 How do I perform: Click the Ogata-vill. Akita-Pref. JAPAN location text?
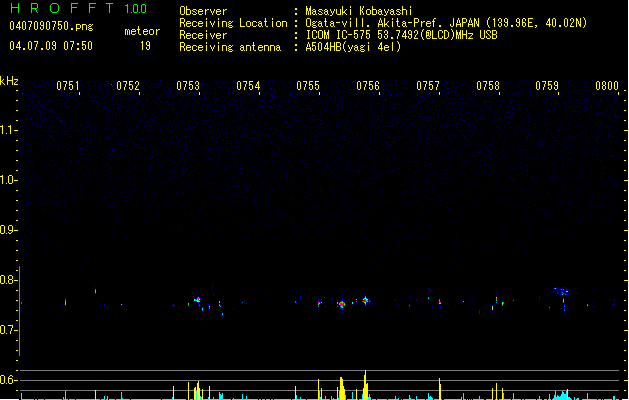(x=446, y=23)
